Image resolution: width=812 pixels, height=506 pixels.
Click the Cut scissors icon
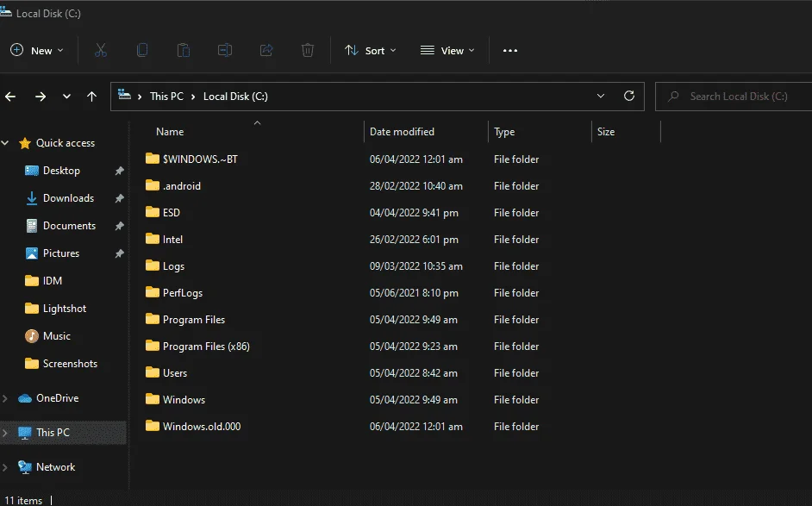101,50
